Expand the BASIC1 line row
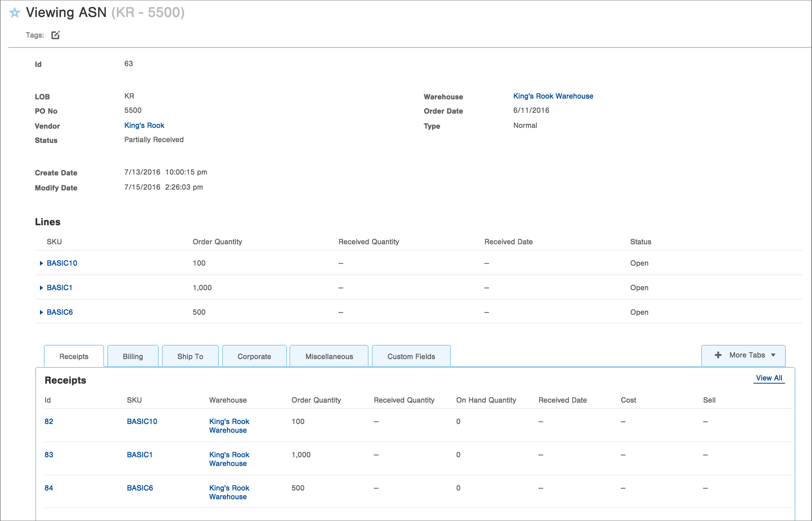This screenshot has width=812, height=521. [x=41, y=288]
